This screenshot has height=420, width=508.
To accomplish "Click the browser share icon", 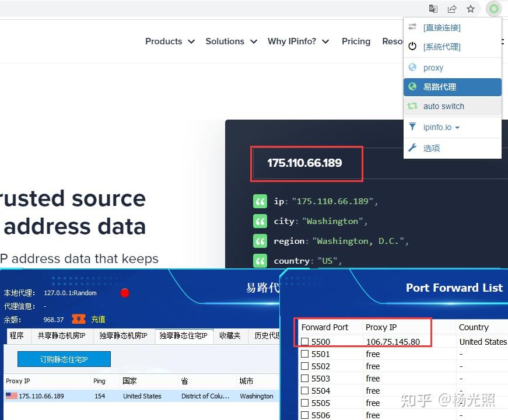I will tap(451, 9).
